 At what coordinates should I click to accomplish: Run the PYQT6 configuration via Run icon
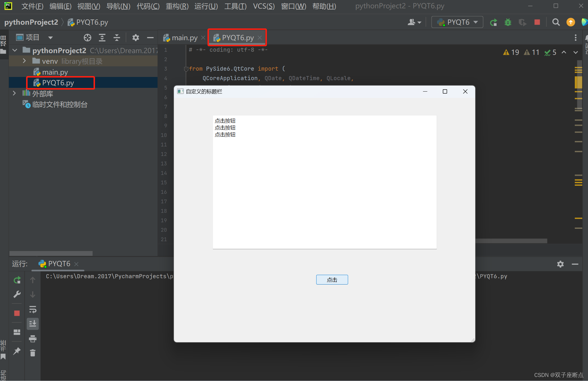(x=494, y=22)
